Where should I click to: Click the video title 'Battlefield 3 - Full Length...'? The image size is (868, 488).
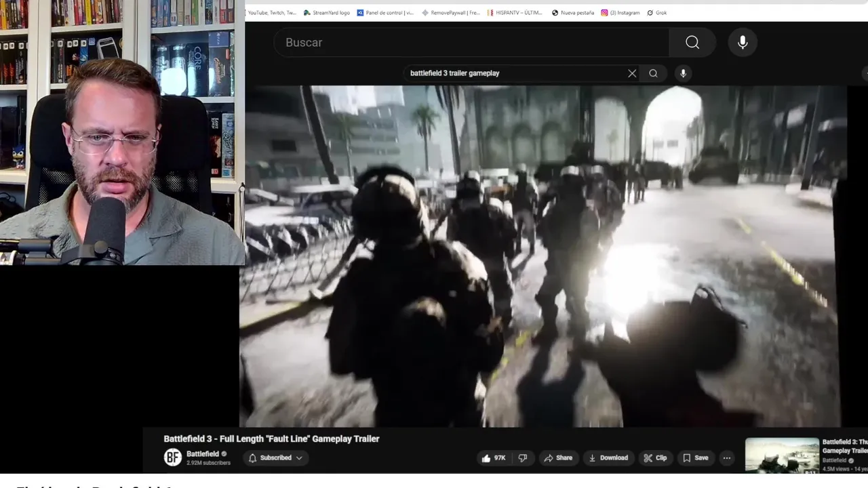point(271,439)
